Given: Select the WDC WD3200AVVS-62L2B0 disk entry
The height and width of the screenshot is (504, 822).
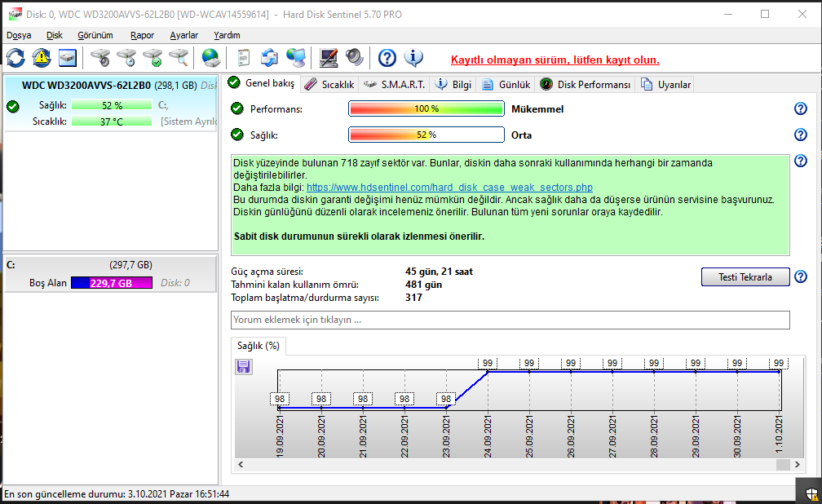Looking at the screenshot, I should [x=111, y=104].
